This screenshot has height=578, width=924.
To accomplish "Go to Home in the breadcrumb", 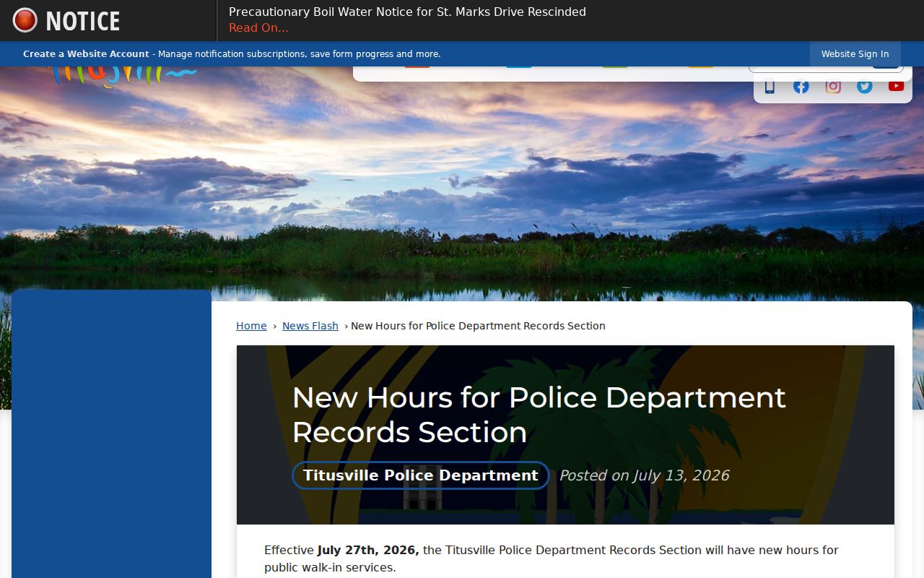I will click(x=251, y=326).
